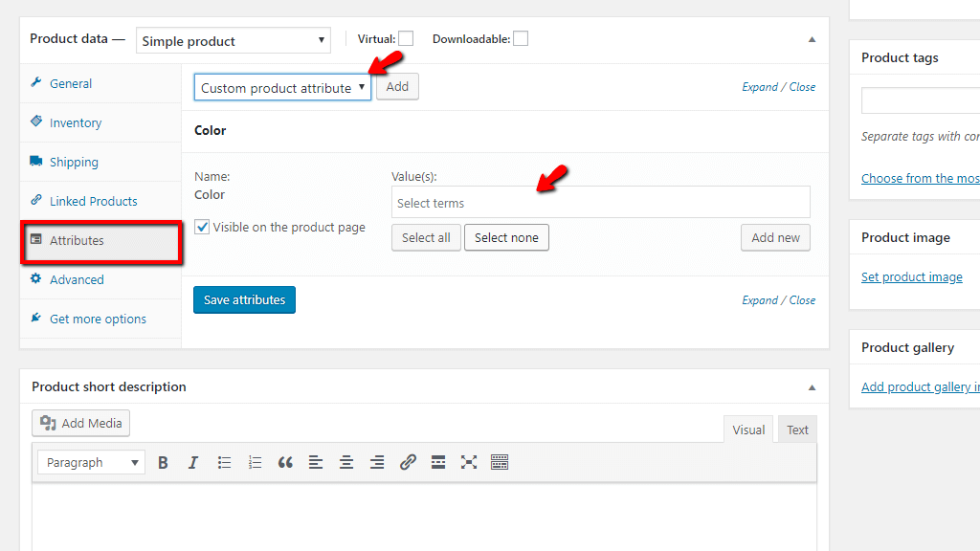Toggle the toolbar toggle (kitchen sink) icon
This screenshot has width=980, height=551.
pyautogui.click(x=500, y=462)
